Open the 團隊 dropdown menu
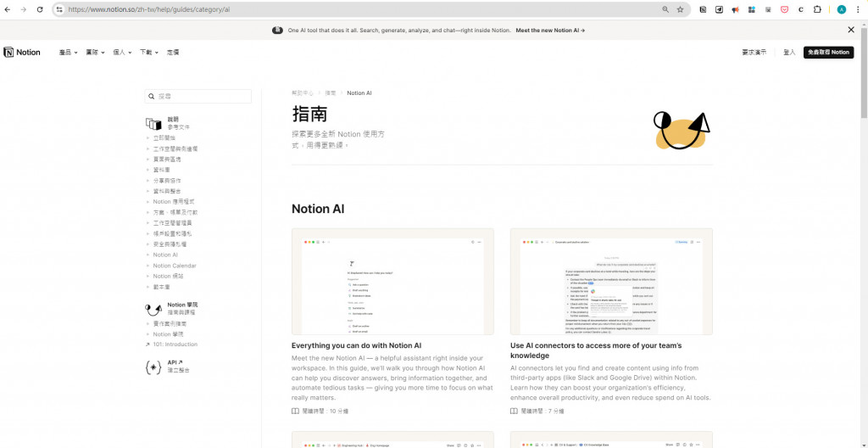This screenshot has height=448, width=868. pos(95,52)
